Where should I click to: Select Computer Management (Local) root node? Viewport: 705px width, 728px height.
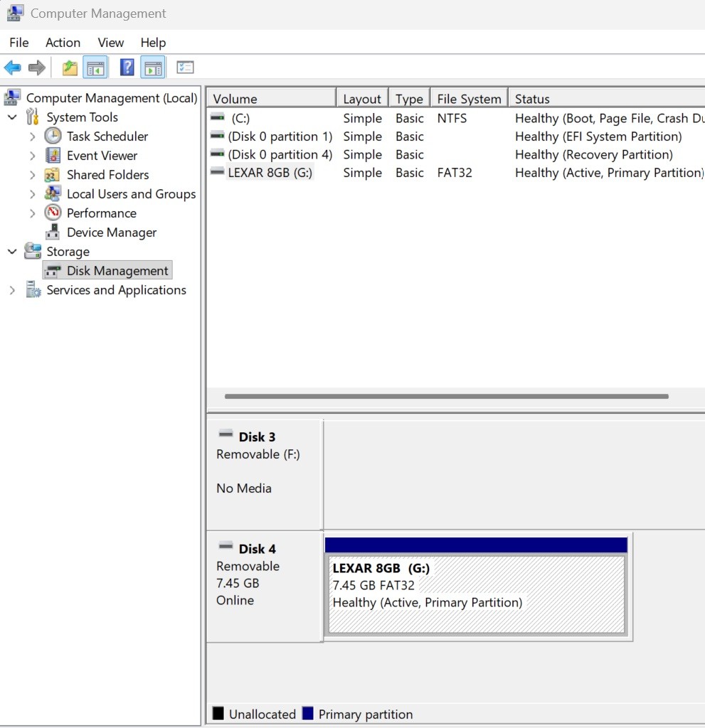[112, 98]
